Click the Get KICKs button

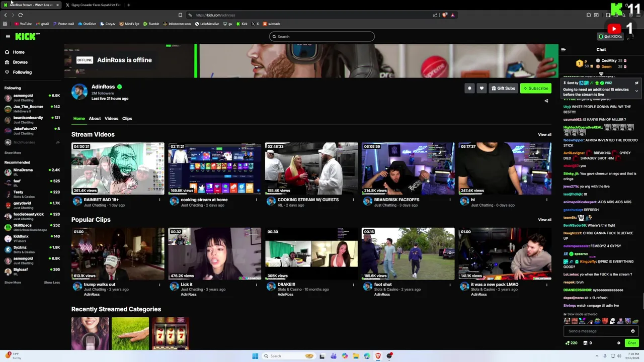pyautogui.click(x=610, y=37)
